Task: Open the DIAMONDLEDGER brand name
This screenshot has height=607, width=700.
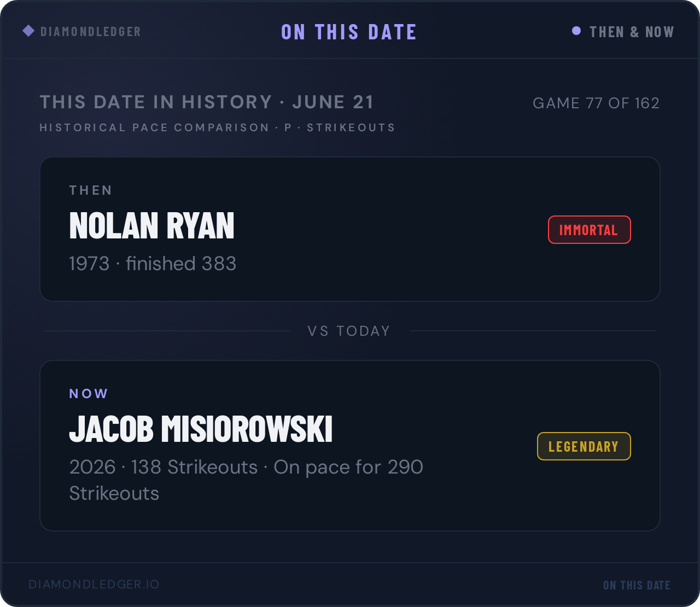Action: point(91,32)
